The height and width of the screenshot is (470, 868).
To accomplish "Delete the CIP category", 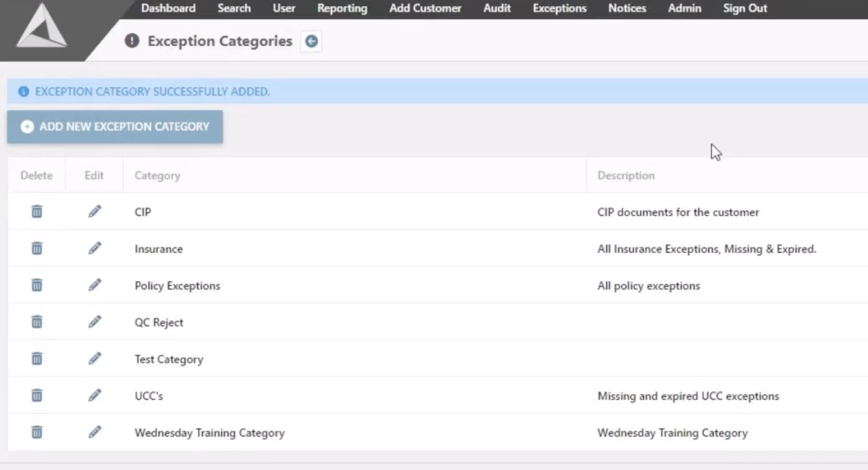I will [x=37, y=211].
